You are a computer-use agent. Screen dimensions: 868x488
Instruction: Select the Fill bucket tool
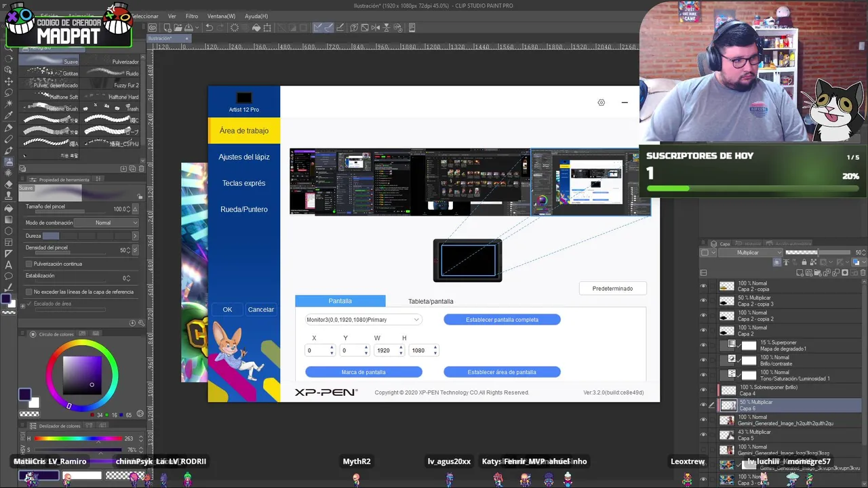(8, 208)
